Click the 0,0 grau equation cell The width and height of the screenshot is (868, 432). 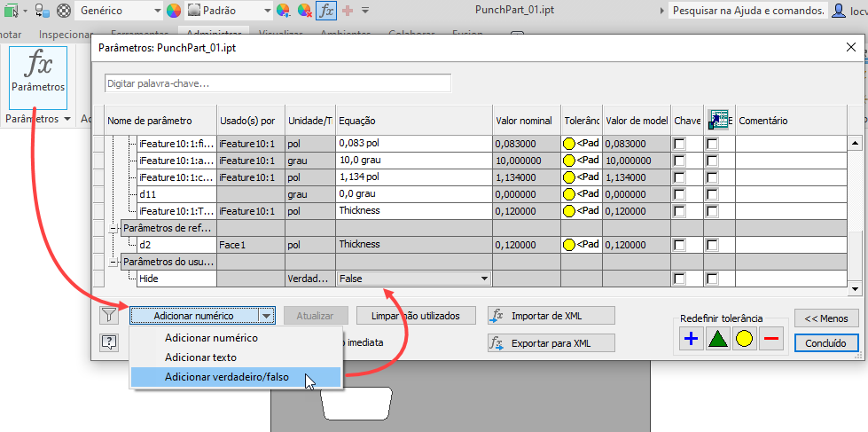(413, 194)
